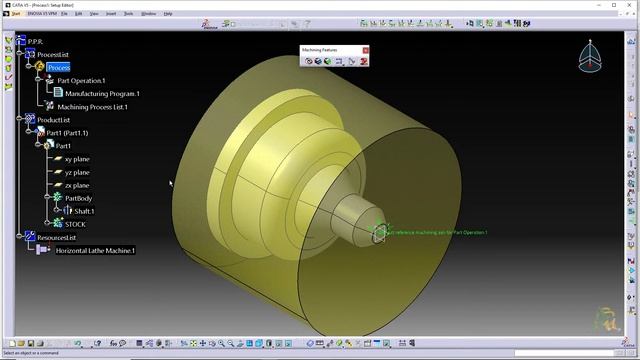Open the Window menu

149,13
